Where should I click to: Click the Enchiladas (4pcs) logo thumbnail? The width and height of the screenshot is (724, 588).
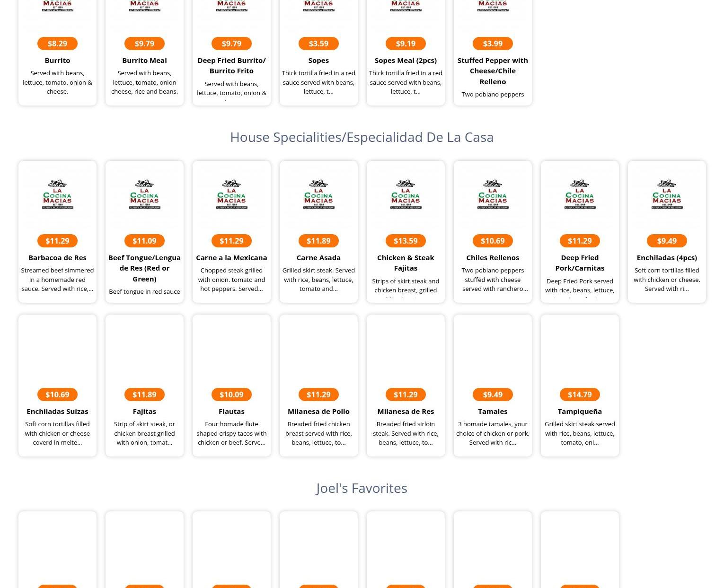click(x=667, y=194)
